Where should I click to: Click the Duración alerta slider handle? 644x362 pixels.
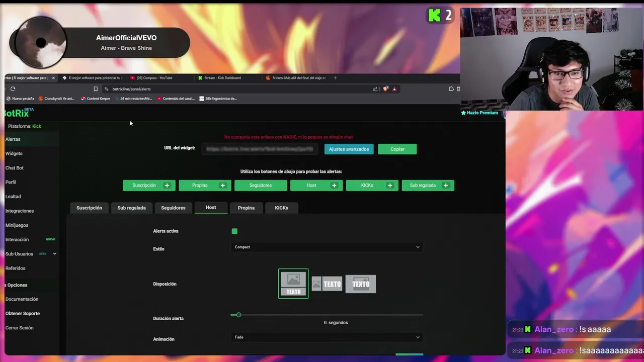[x=238, y=315]
